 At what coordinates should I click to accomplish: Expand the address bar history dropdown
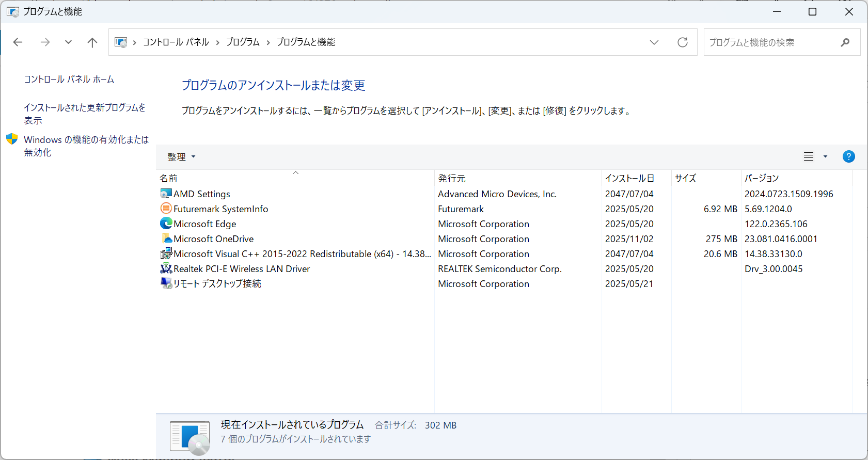(x=654, y=42)
